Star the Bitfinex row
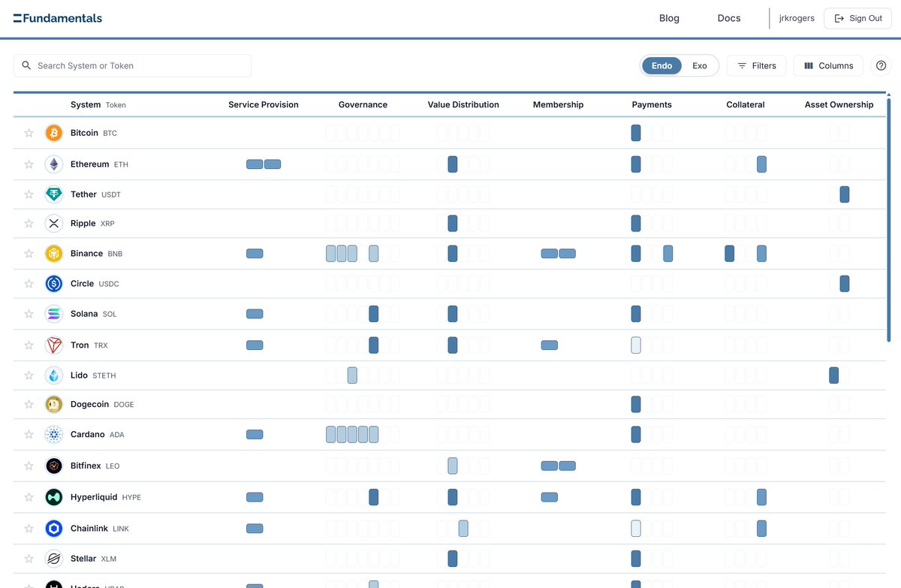The image size is (901, 588). pos(29,466)
